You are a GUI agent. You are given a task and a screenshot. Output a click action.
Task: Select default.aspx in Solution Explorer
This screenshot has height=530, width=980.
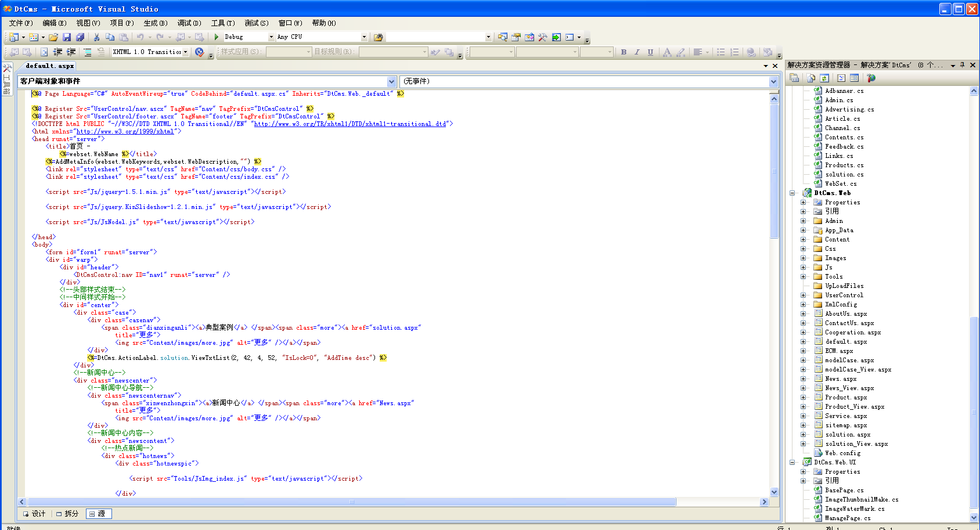(x=846, y=342)
